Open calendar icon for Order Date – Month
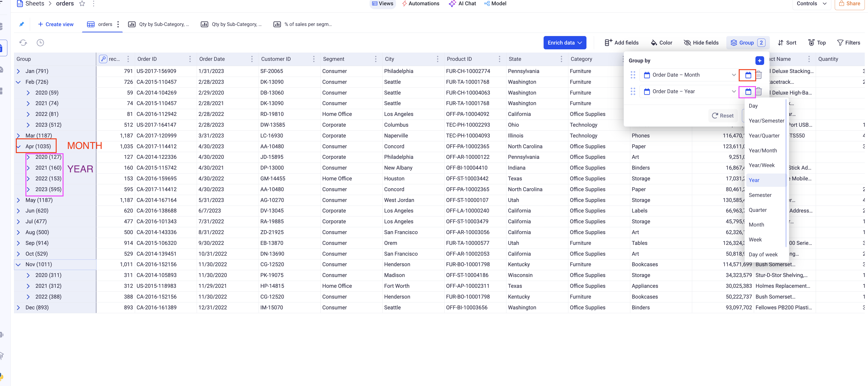This screenshot has width=868, height=386. [748, 75]
